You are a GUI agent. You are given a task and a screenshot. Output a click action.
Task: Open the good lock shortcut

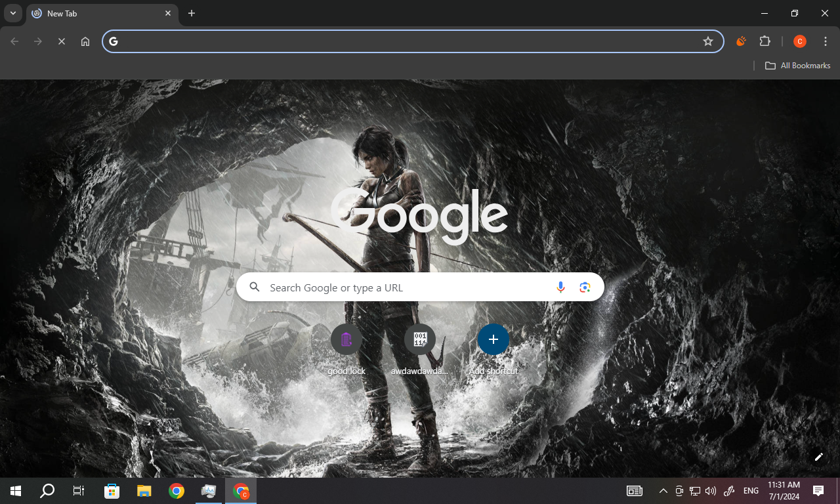346,350
